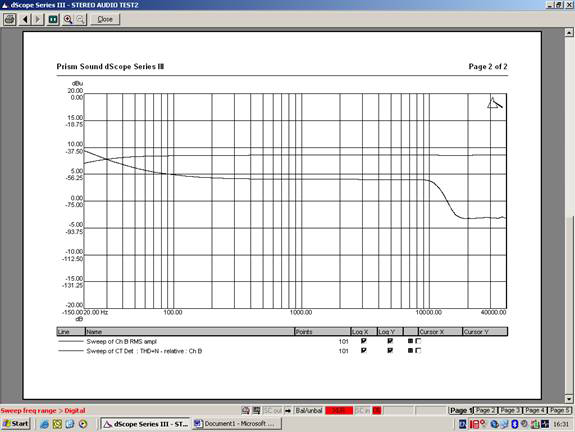
Task: Click the first status bar icon left of SC out
Action: click(246, 410)
